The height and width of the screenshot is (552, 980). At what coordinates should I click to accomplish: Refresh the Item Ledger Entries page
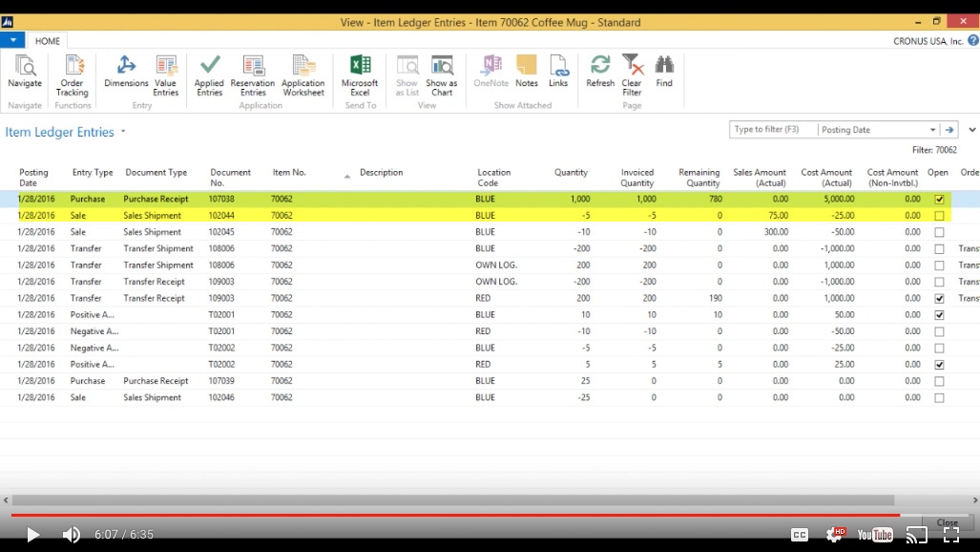coord(600,72)
